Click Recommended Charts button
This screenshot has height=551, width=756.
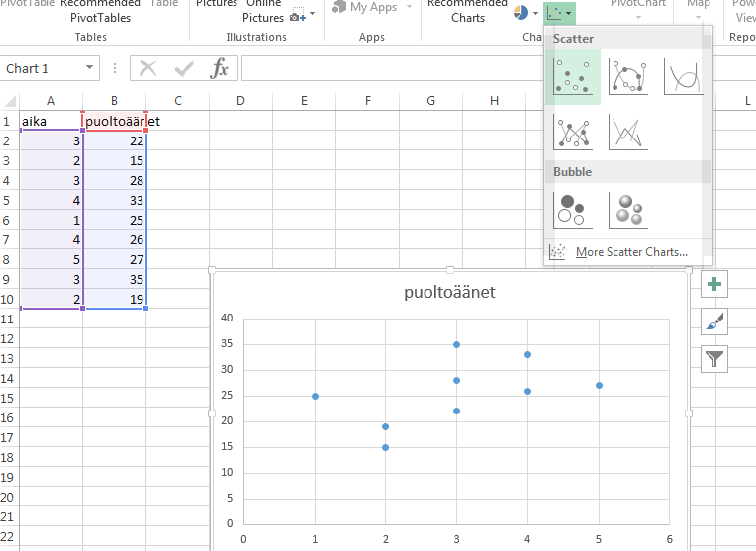(x=467, y=12)
